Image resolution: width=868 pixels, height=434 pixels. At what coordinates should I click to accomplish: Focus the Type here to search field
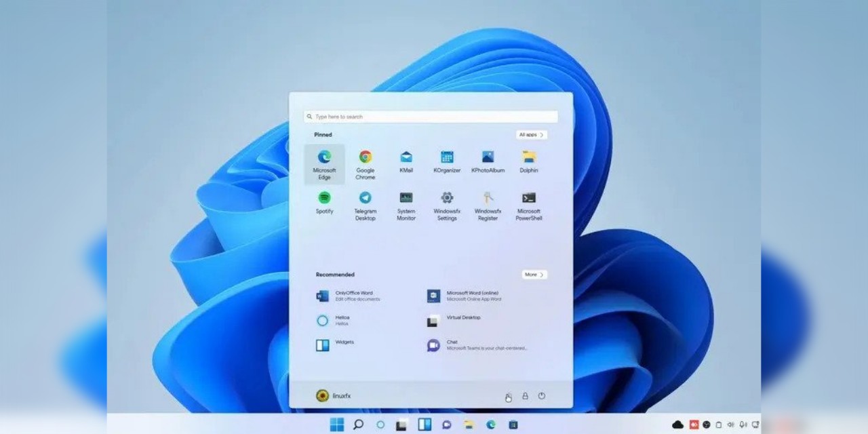click(x=431, y=117)
